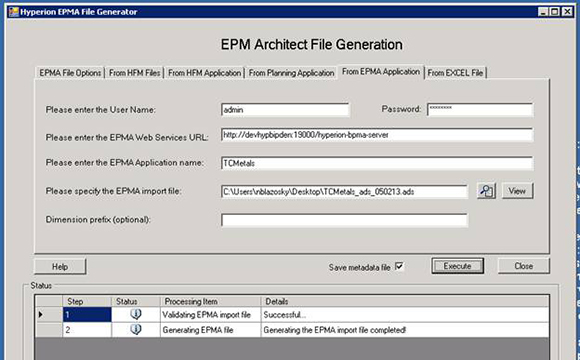
Task: Select the step 2 cell
Action: (87, 330)
